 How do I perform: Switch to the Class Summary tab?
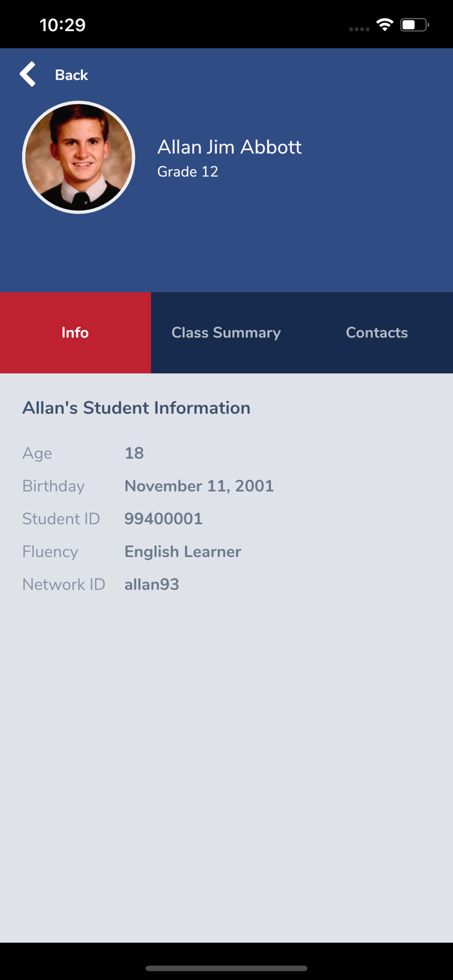tap(226, 332)
